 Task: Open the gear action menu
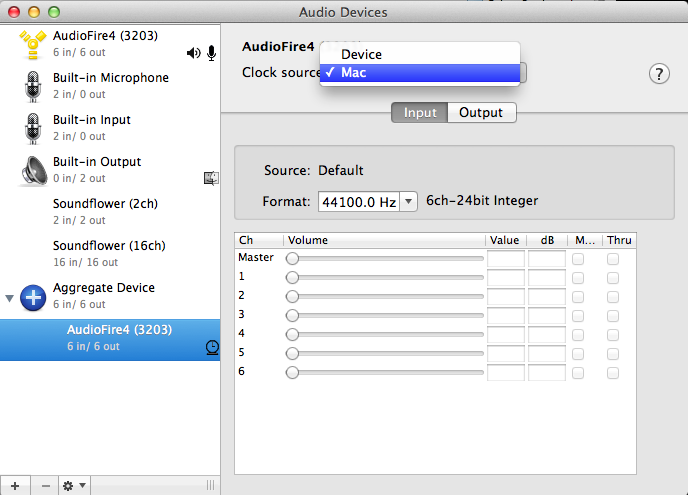(75, 486)
